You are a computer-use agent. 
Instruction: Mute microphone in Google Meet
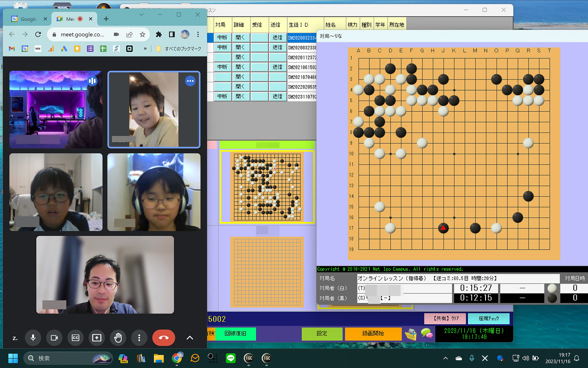[x=33, y=338]
